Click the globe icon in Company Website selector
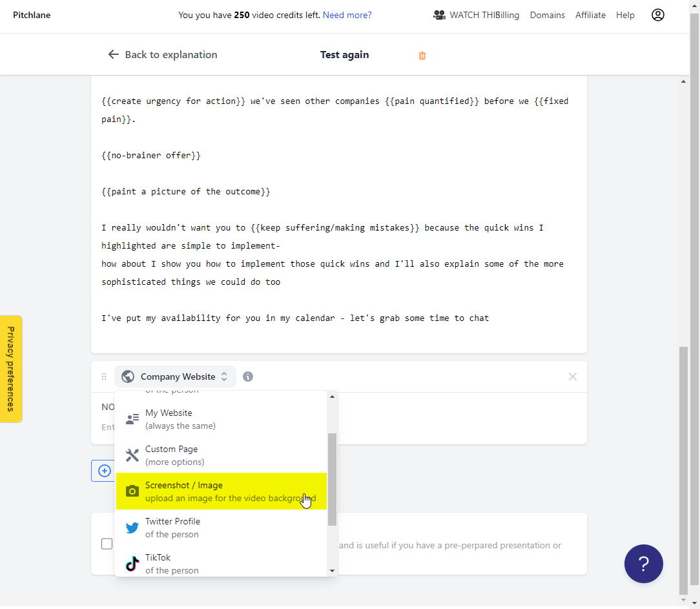Screen dimensions: 700x609 tap(128, 377)
